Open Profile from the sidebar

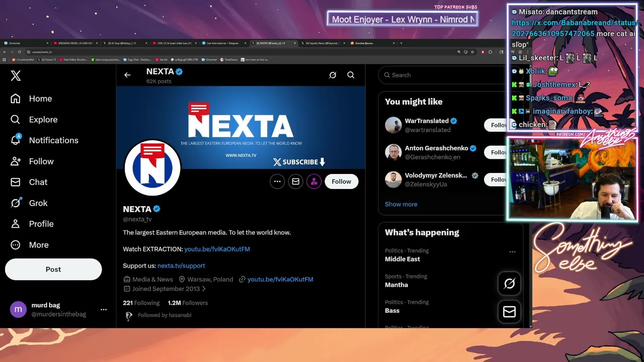point(32,224)
